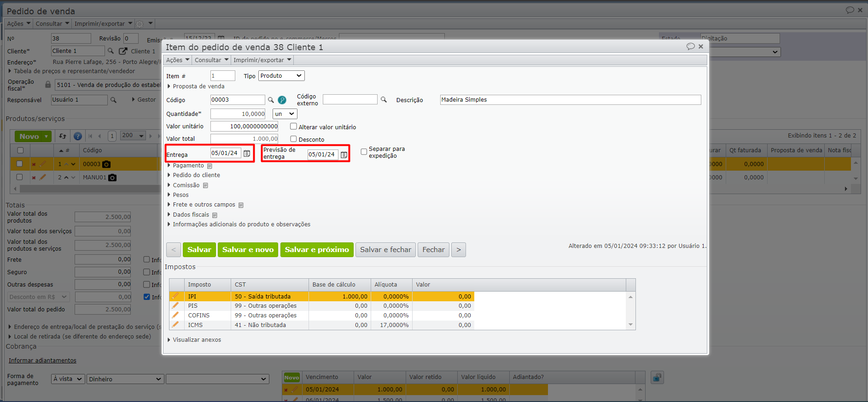Click notes icon beside Pagamento section
868x402 pixels.
(x=210, y=166)
